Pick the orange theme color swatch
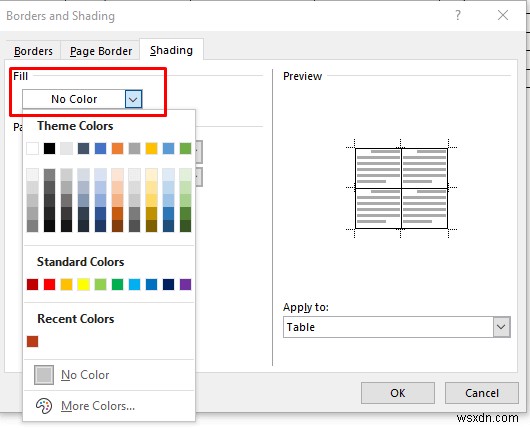 pyautogui.click(x=117, y=148)
